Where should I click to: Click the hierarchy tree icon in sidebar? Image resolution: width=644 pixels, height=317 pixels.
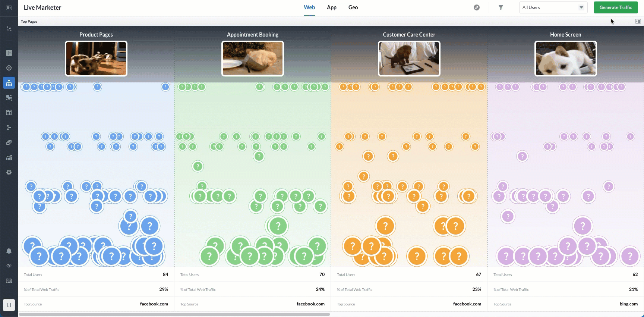(9, 83)
